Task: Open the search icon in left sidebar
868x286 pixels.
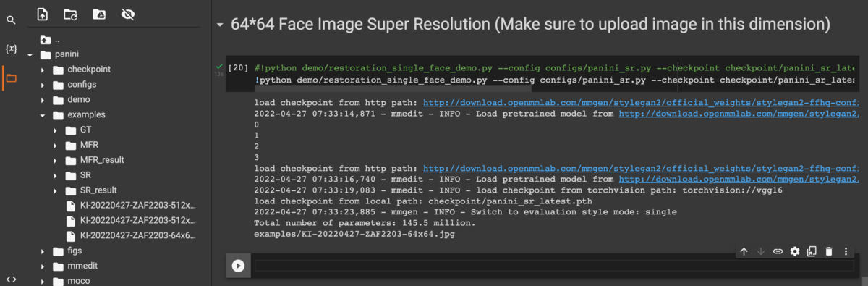Action: click(x=11, y=20)
